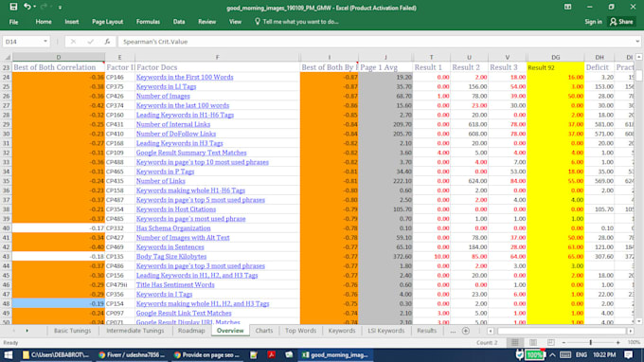
Task: Open link Has Schema Organization
Action: point(173,228)
